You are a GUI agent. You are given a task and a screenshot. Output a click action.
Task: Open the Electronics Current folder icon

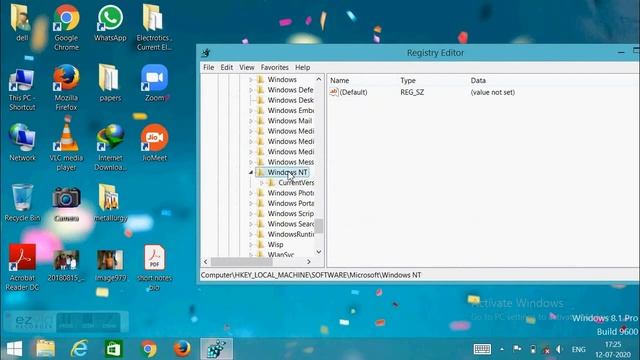point(154,27)
